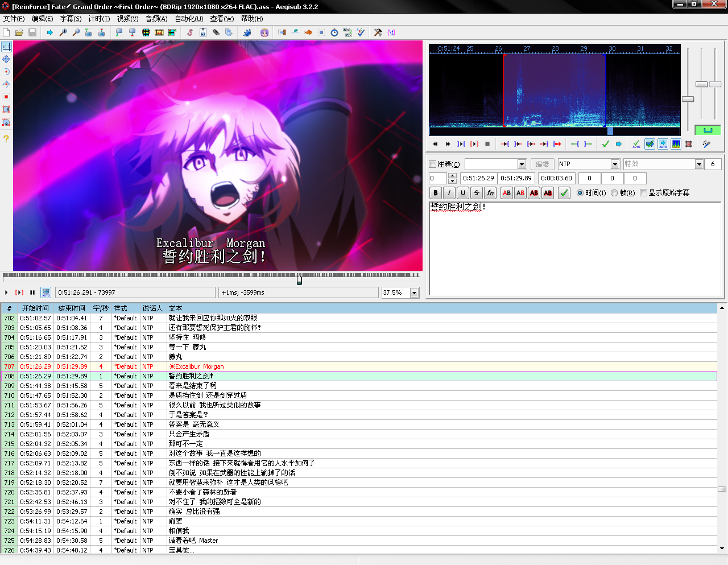
Task: Open the Translation Assistant fish icon
Action: coord(308,32)
